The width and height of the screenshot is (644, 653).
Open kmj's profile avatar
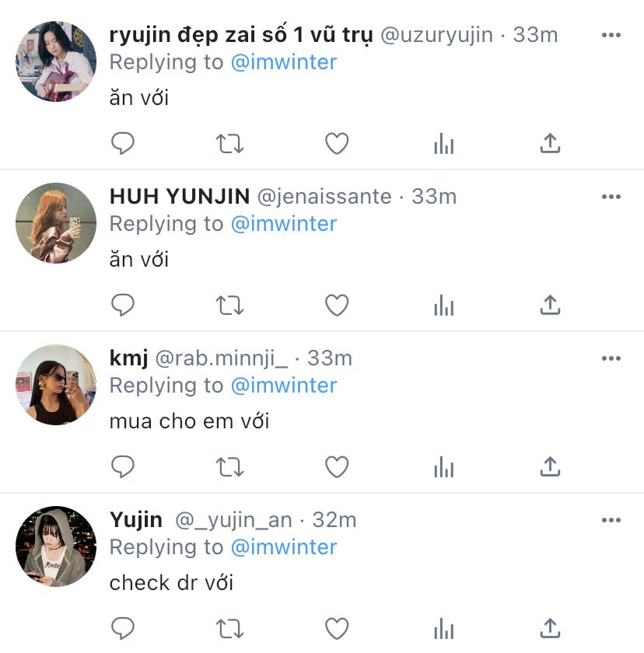coord(56,384)
